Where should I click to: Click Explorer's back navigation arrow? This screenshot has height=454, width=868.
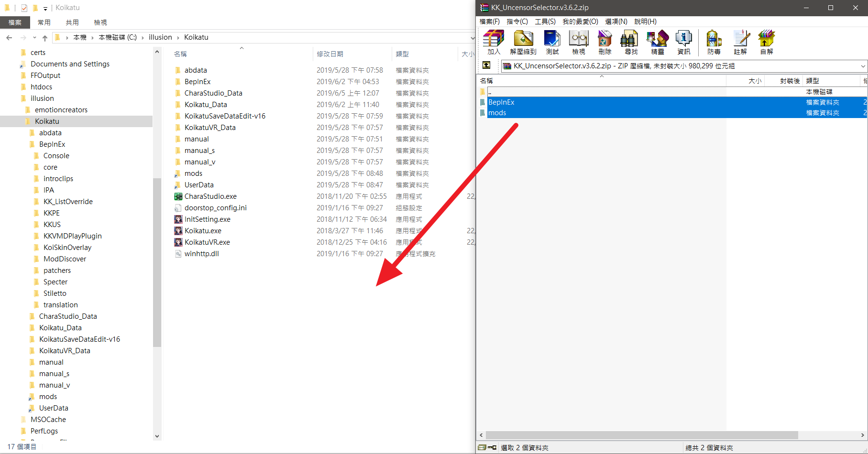pyautogui.click(x=9, y=37)
